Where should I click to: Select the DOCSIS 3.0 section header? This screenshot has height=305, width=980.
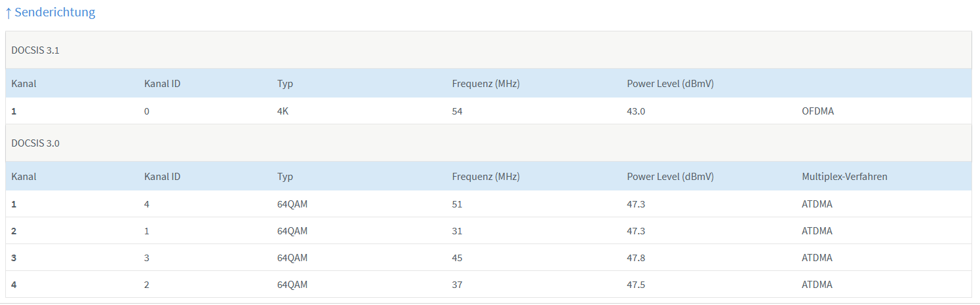(x=35, y=143)
